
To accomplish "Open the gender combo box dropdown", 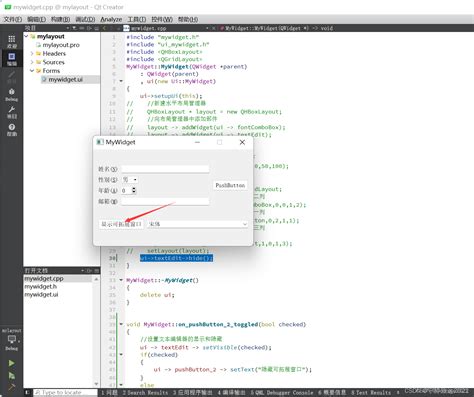I will (130, 180).
